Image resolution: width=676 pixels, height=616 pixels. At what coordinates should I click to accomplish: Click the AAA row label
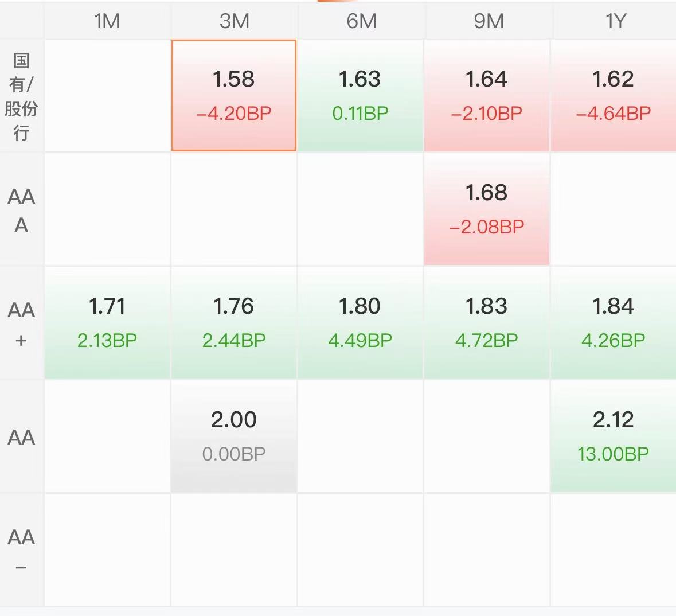[x=22, y=210]
